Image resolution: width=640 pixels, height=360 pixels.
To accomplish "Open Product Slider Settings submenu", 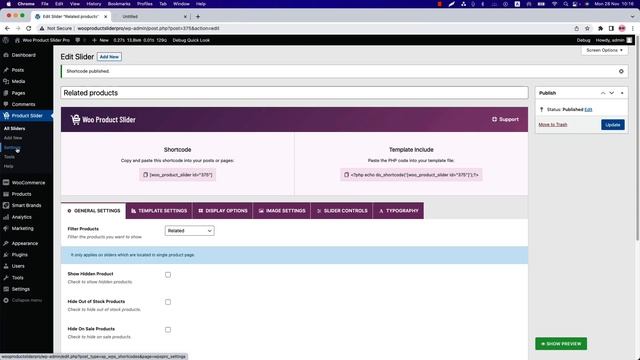I will pos(12,147).
